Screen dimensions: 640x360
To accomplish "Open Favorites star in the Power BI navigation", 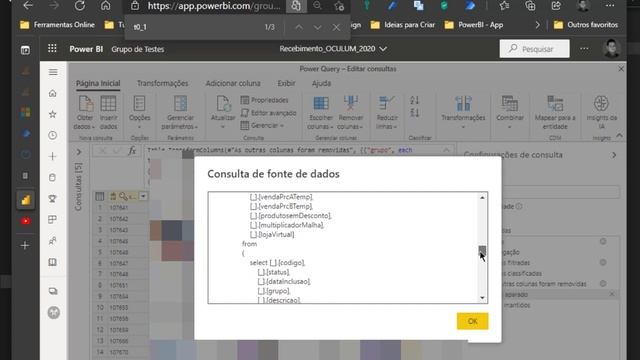I will coord(53,114).
